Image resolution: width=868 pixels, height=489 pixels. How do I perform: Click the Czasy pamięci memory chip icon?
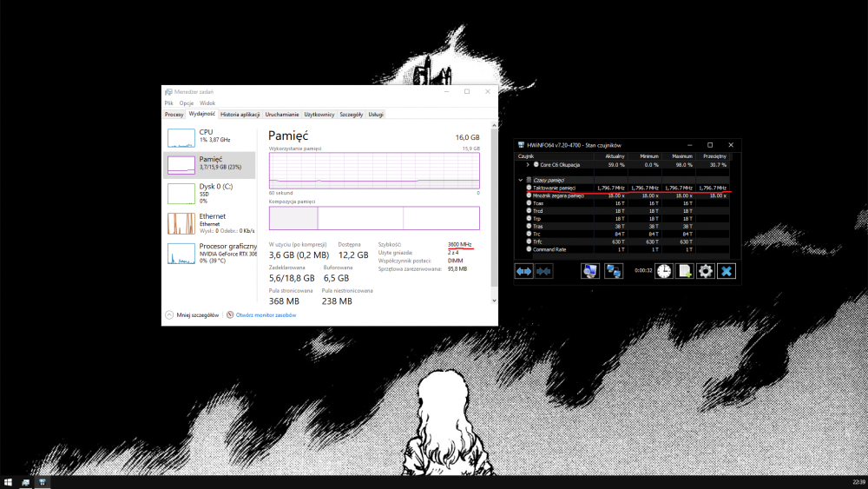[529, 180]
